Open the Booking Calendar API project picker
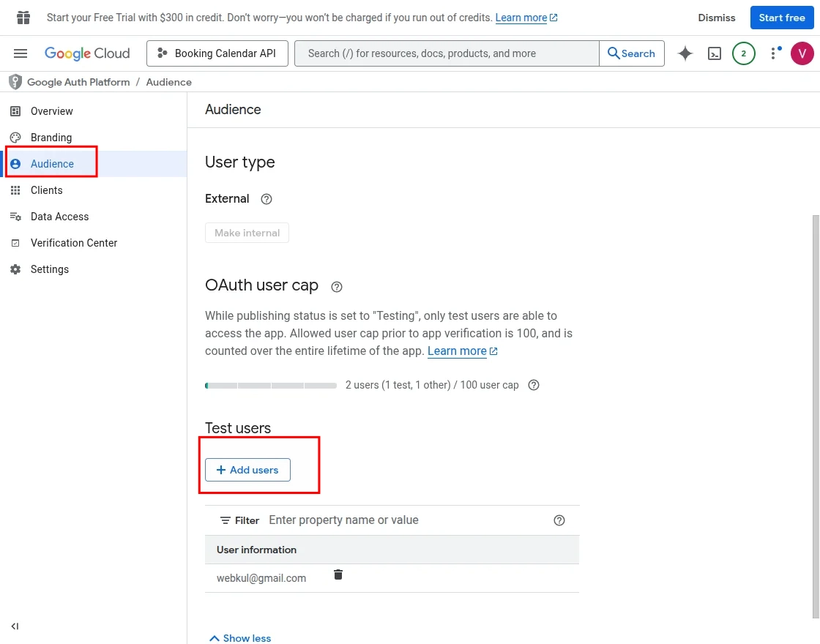 [x=217, y=53]
